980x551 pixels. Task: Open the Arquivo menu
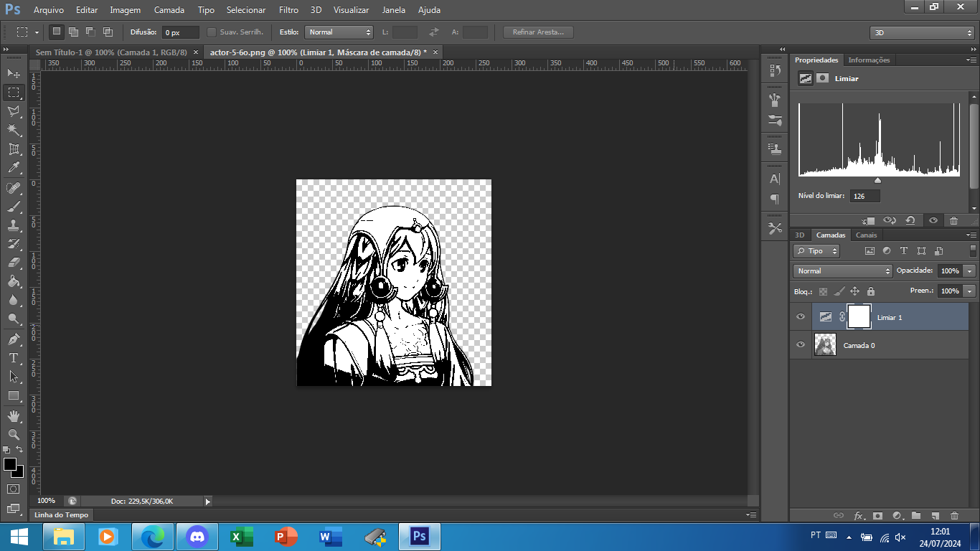(x=49, y=10)
